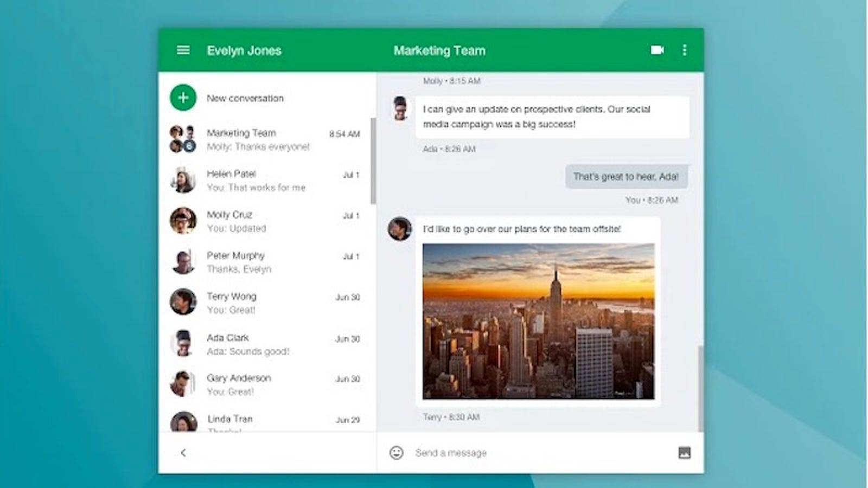868x488 pixels.
Task: Open the Ada Clark chat
Action: [x=266, y=344]
